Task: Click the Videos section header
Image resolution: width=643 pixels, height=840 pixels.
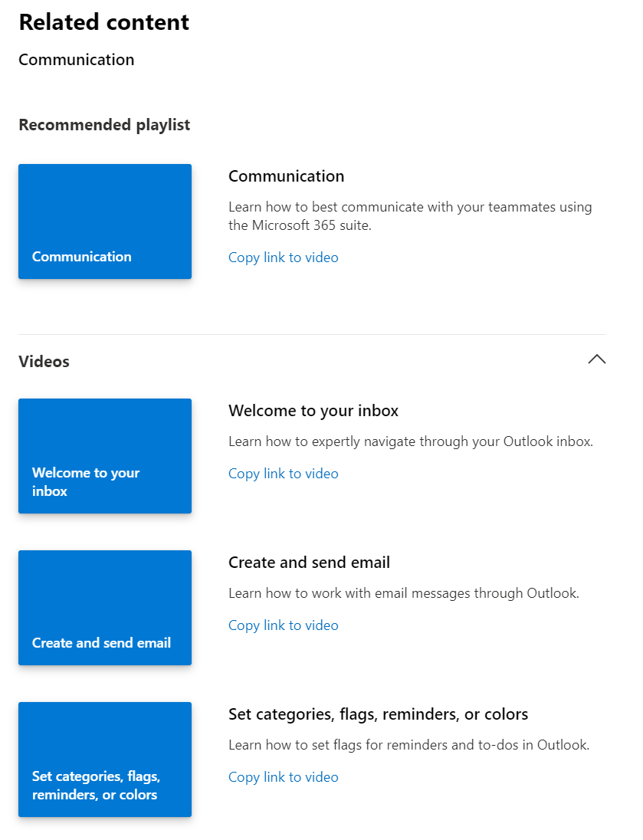Action: (x=44, y=361)
